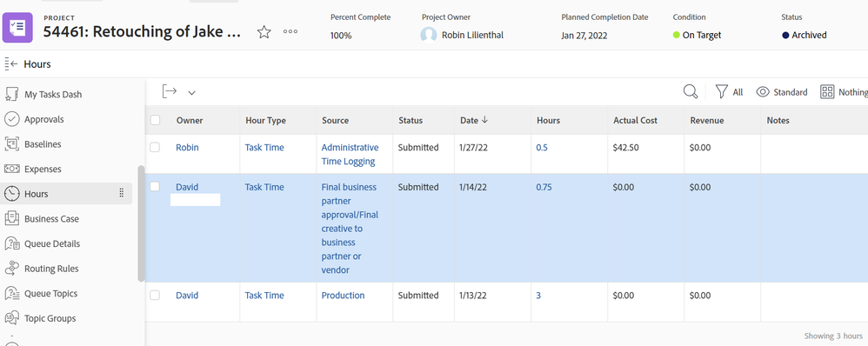
Task: Click the My Tasks Dash sidebar icon
Action: coord(11,94)
